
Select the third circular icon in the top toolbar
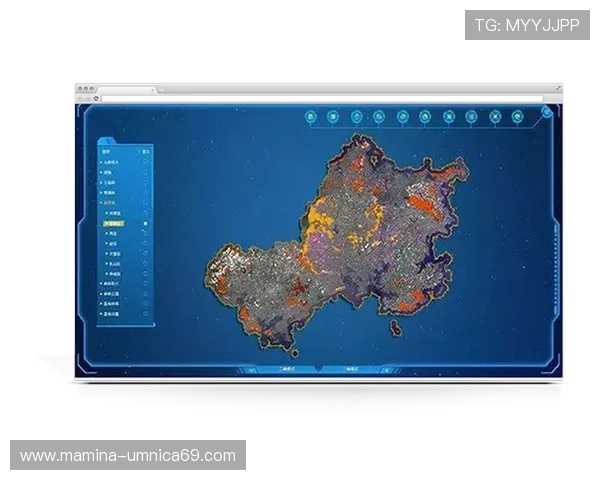click(357, 118)
